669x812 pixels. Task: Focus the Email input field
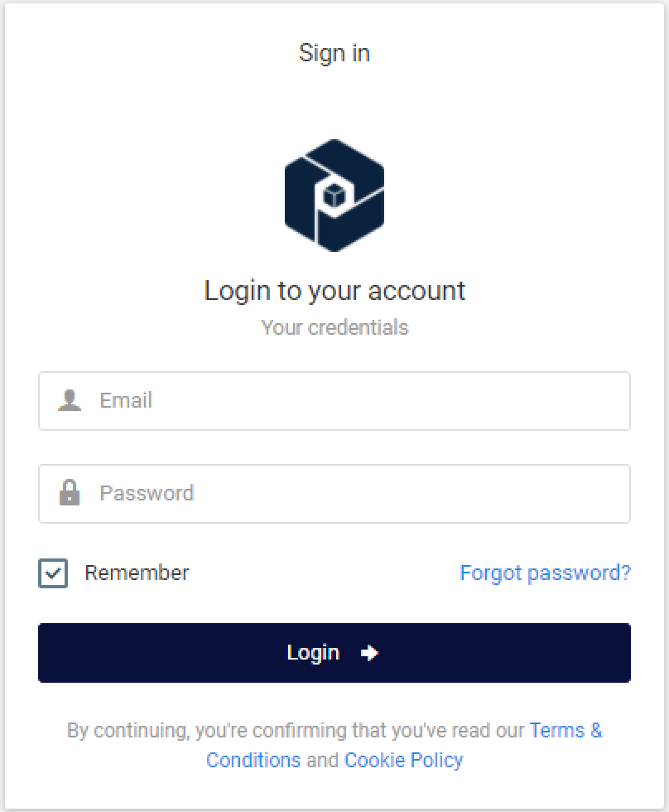tap(356, 401)
